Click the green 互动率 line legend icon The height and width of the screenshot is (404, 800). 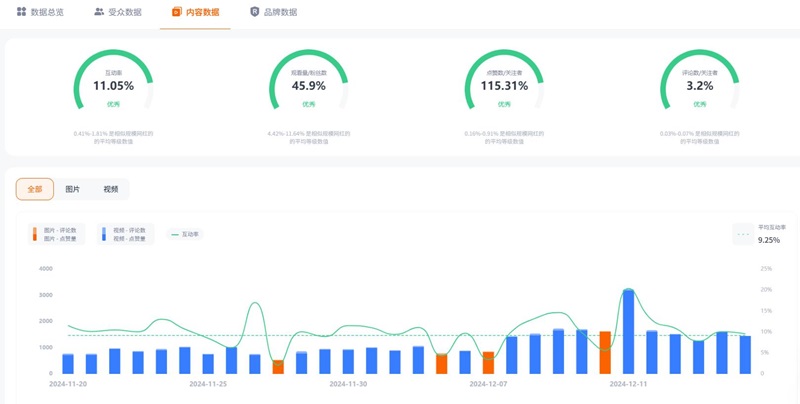pyautogui.click(x=175, y=235)
